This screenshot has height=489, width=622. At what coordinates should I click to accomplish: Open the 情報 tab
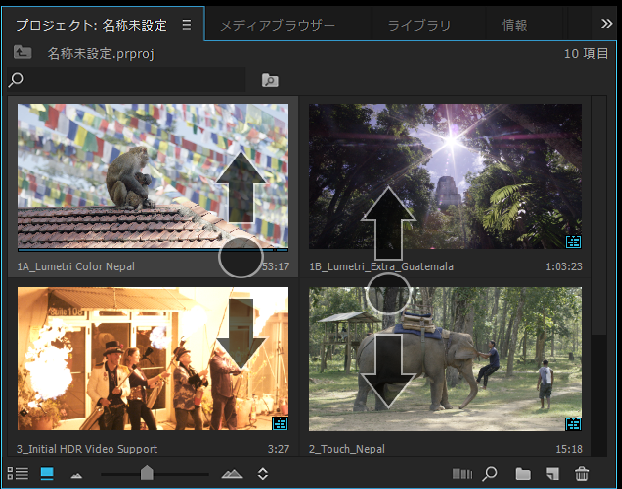(x=515, y=25)
